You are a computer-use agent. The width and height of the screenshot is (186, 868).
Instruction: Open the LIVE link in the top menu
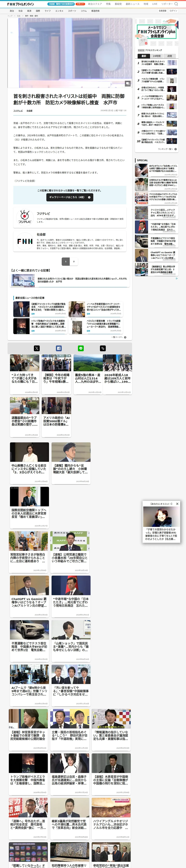155,4
